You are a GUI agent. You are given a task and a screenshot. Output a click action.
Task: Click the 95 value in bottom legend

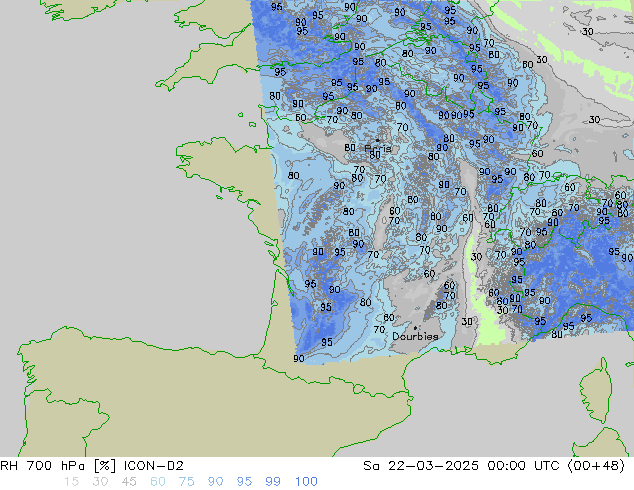tap(245, 481)
